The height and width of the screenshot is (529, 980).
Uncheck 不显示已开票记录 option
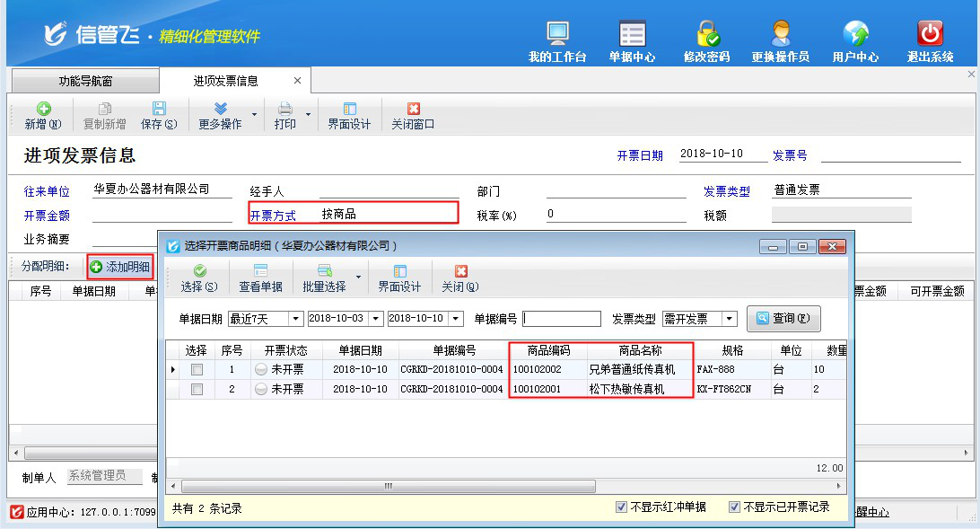[735, 507]
